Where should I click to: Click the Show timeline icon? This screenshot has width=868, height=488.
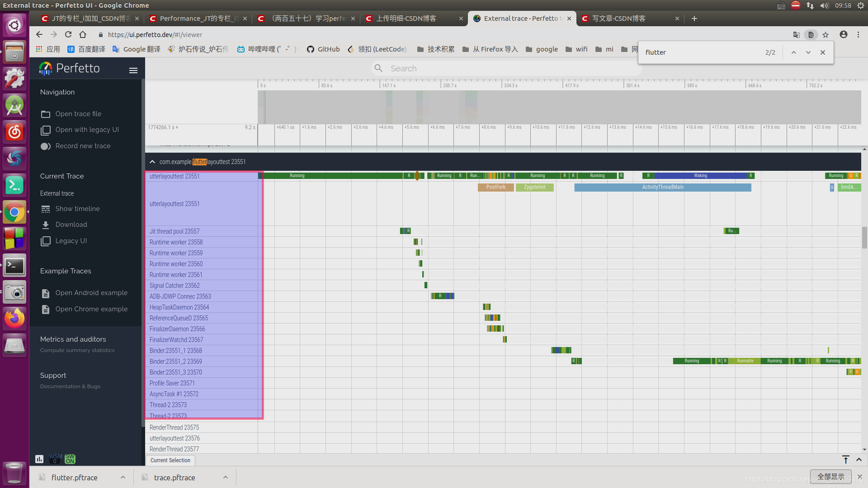pyautogui.click(x=45, y=209)
